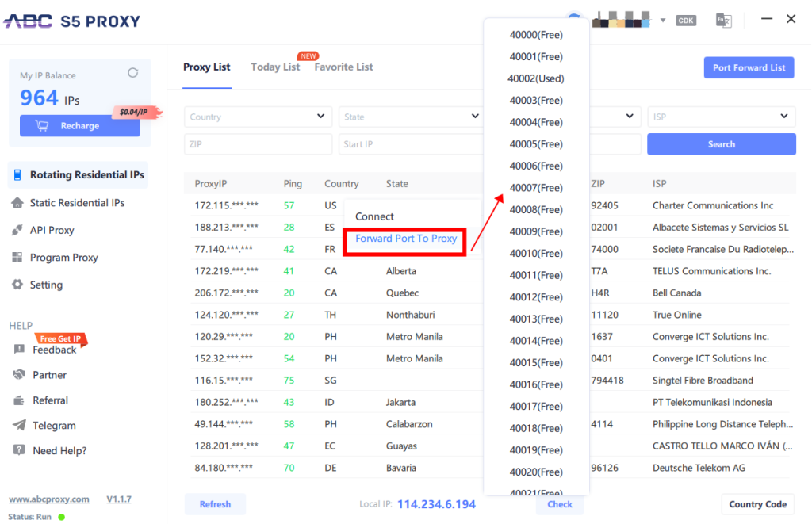Click Singtel Fibre Broadband ISP cell

coord(703,380)
